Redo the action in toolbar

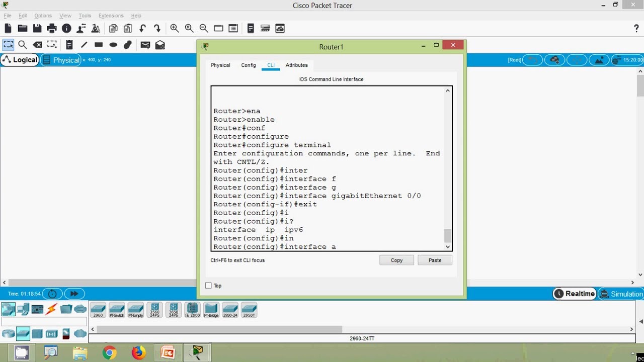(x=157, y=29)
